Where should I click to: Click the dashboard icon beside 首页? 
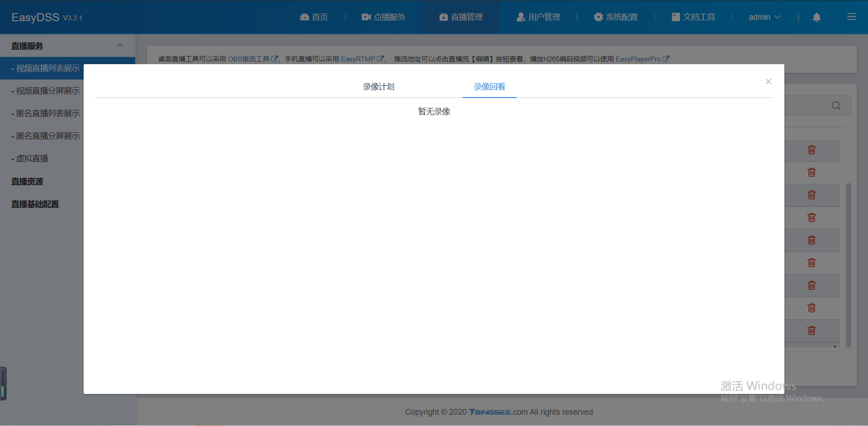pyautogui.click(x=304, y=17)
